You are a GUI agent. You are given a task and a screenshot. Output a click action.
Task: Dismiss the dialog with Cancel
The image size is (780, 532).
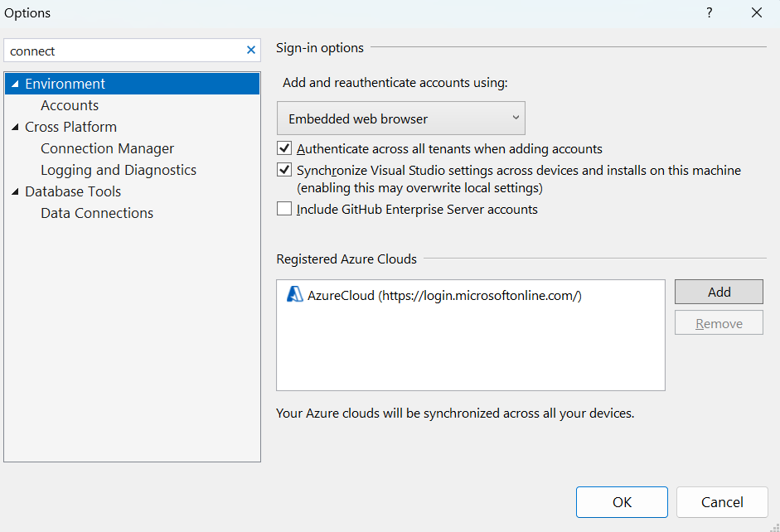[x=721, y=502]
